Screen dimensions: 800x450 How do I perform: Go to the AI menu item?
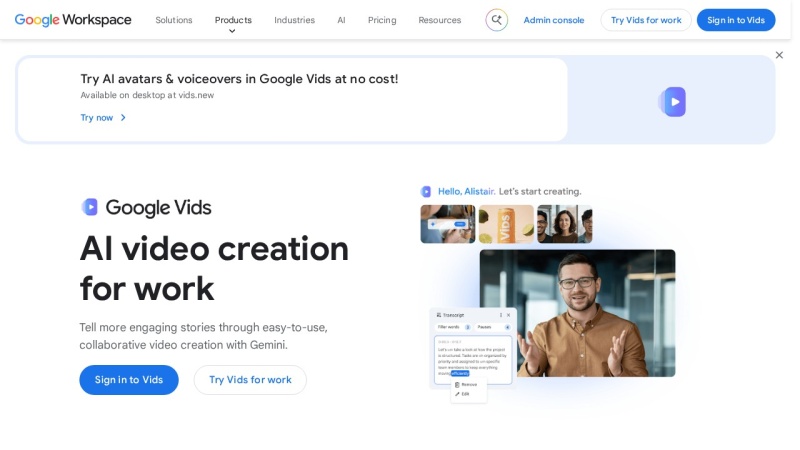[x=341, y=20]
